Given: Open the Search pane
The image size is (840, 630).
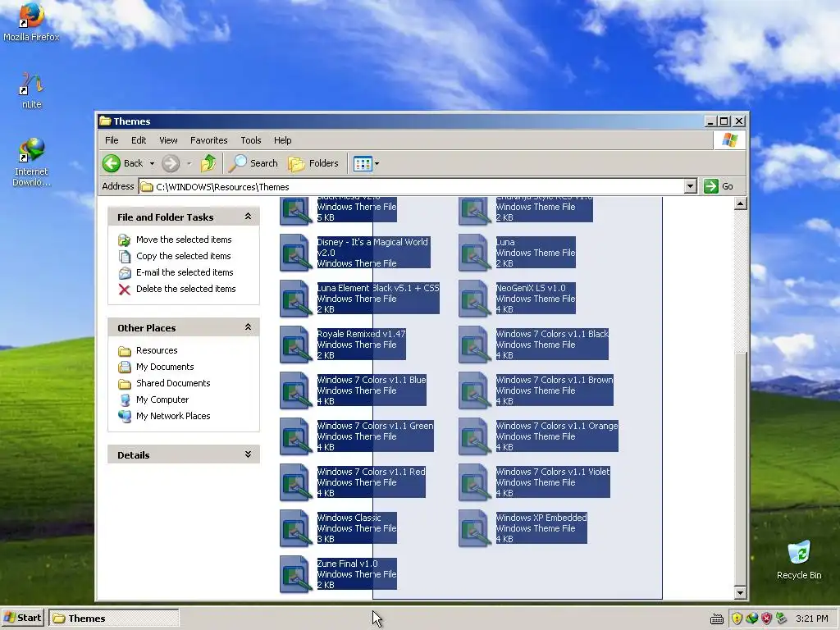Looking at the screenshot, I should (253, 163).
